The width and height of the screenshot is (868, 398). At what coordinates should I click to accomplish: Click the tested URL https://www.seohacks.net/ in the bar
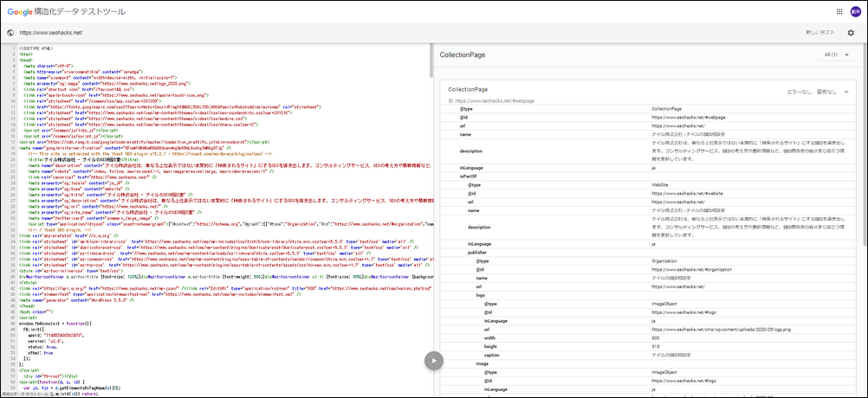point(51,33)
